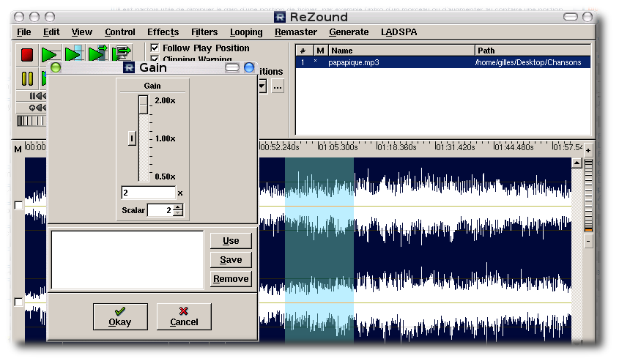
Task: Click the vertical zoom-in plus button
Action: (x=588, y=150)
